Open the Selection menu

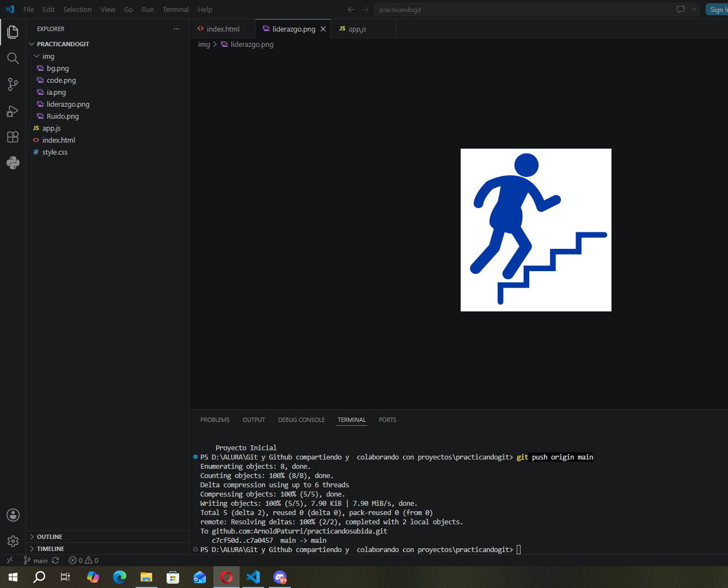click(x=77, y=9)
